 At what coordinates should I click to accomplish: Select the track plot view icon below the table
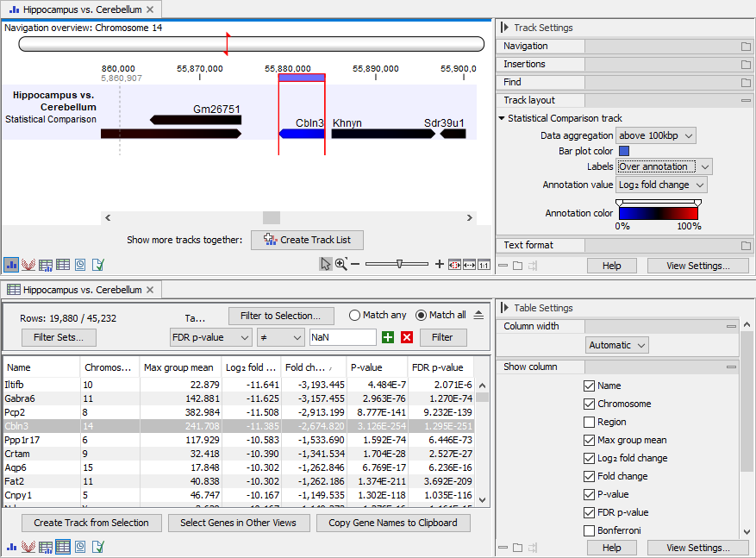click(11, 546)
